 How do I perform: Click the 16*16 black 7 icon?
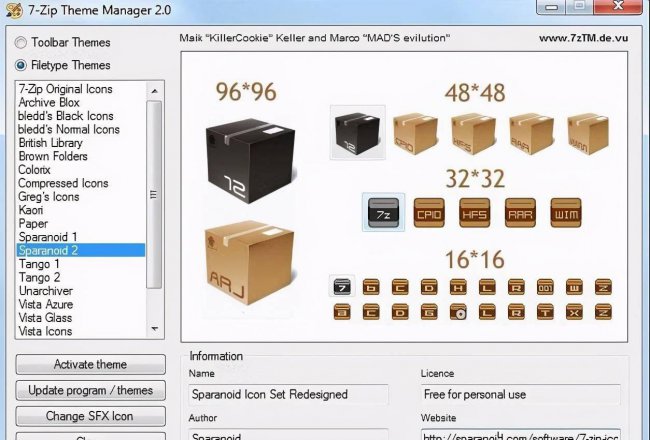[342, 286]
